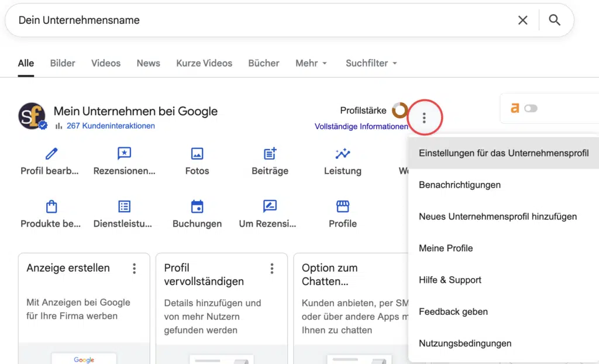The image size is (599, 364).
Task: Choose Meine Profile from the menu
Action: 504,248
